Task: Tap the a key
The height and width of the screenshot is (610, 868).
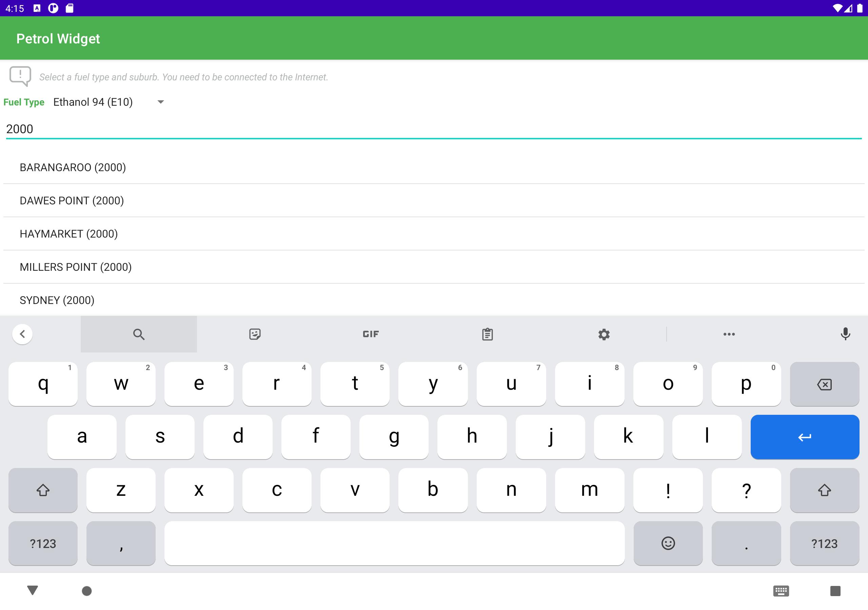Action: 82,437
